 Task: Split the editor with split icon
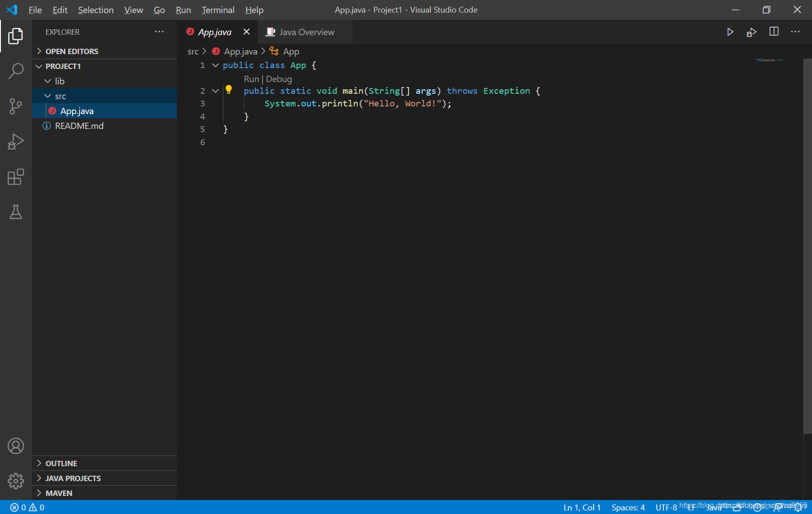774,32
